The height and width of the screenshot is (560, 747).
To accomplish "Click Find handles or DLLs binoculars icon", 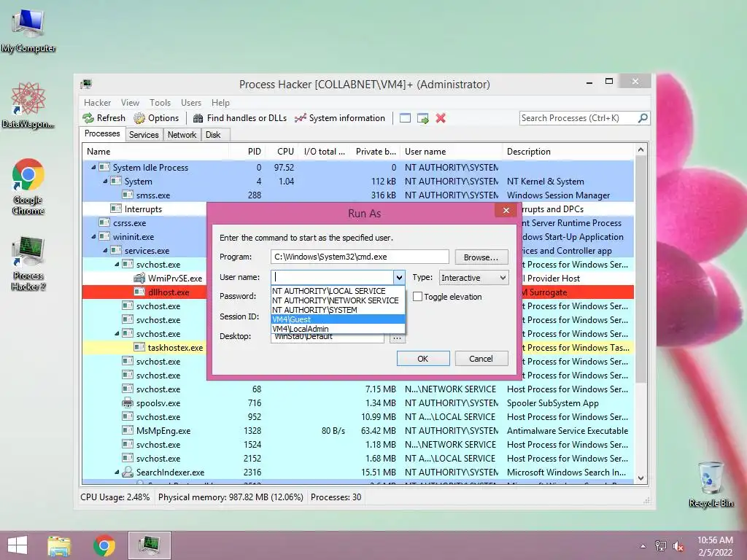I will coord(198,118).
